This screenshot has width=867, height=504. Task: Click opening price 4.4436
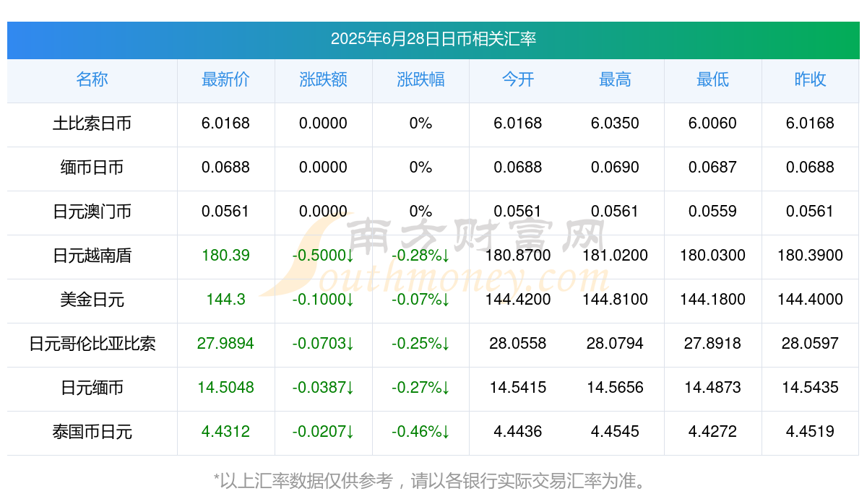tap(518, 432)
